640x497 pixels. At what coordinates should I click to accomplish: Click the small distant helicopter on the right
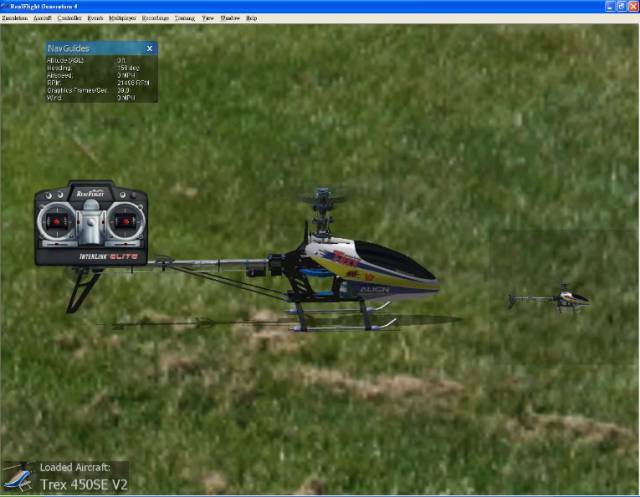point(549,299)
